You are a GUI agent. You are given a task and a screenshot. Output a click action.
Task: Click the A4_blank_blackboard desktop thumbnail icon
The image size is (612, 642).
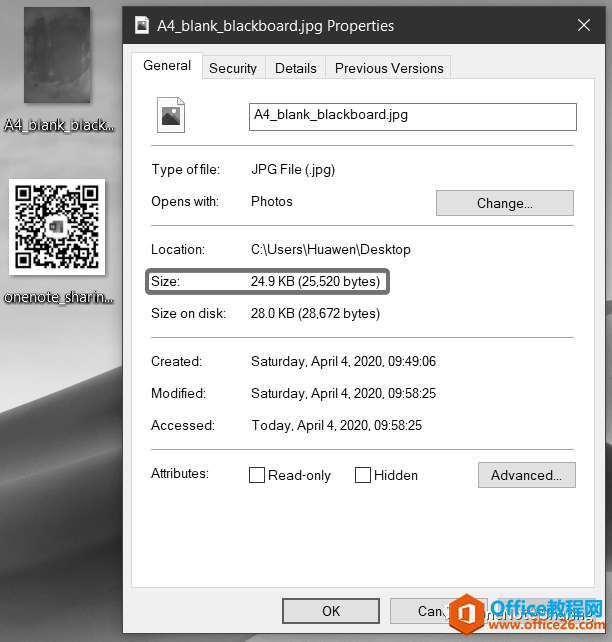coord(57,55)
